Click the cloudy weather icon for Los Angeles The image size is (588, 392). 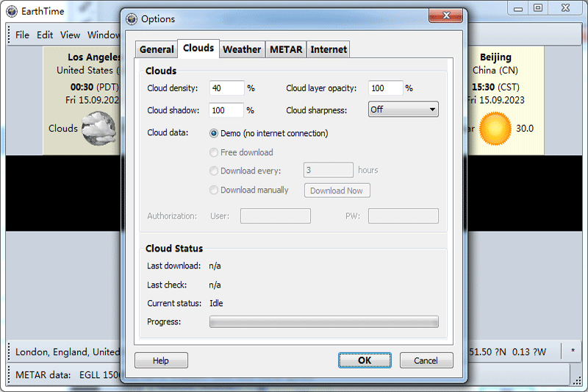point(98,129)
